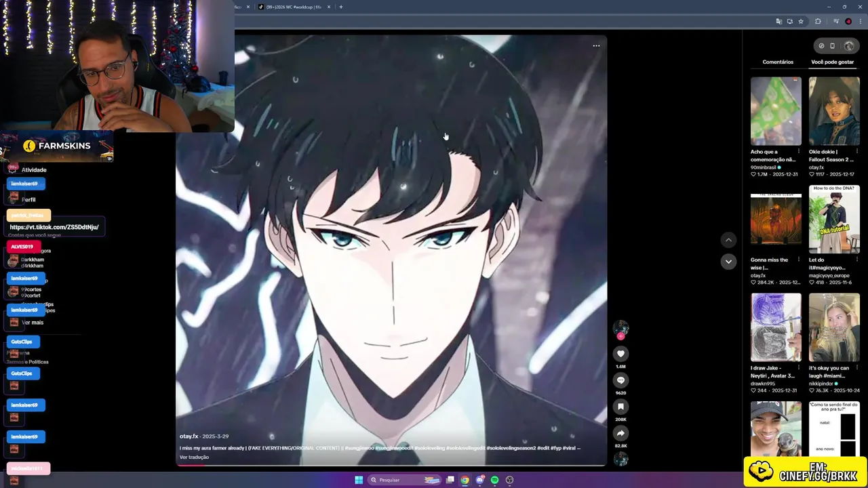Viewport: 868px width, 488px height.
Task: Open Chrome three-dot menu
Action: point(860,22)
